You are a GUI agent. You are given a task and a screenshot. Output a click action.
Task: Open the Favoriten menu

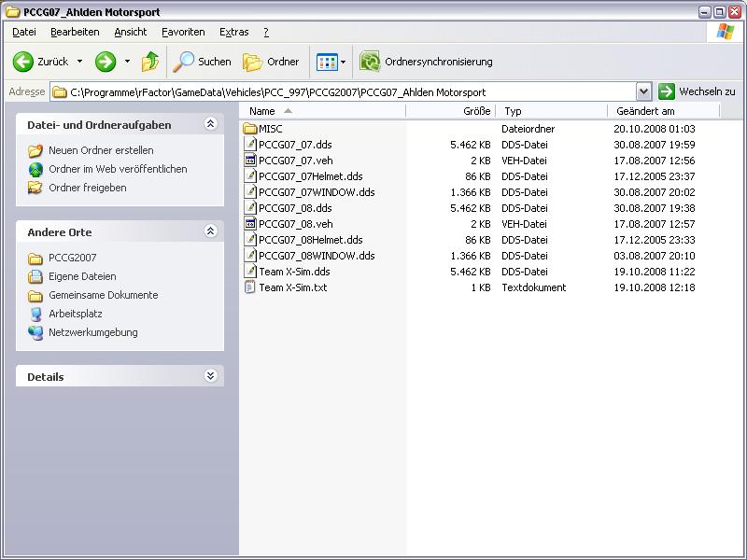point(183,32)
